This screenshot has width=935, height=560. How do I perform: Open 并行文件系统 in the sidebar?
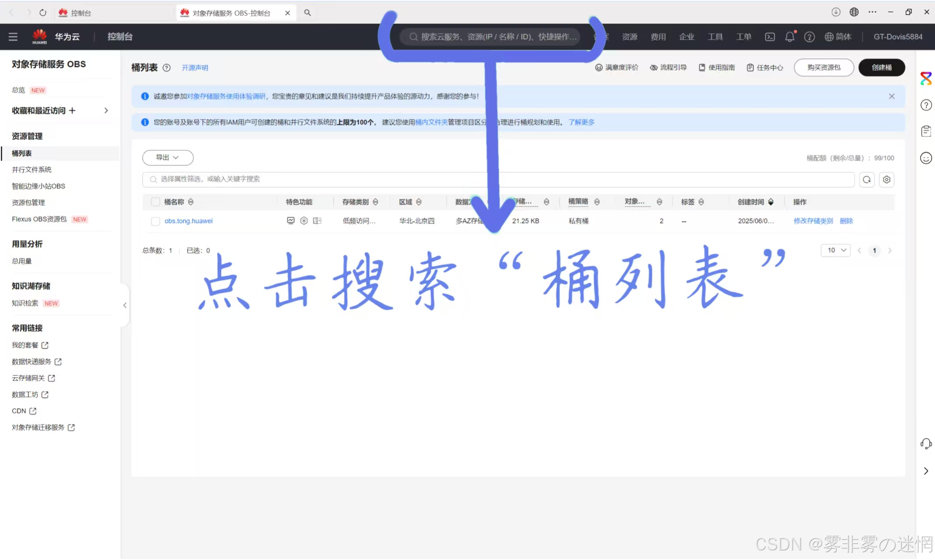click(32, 170)
